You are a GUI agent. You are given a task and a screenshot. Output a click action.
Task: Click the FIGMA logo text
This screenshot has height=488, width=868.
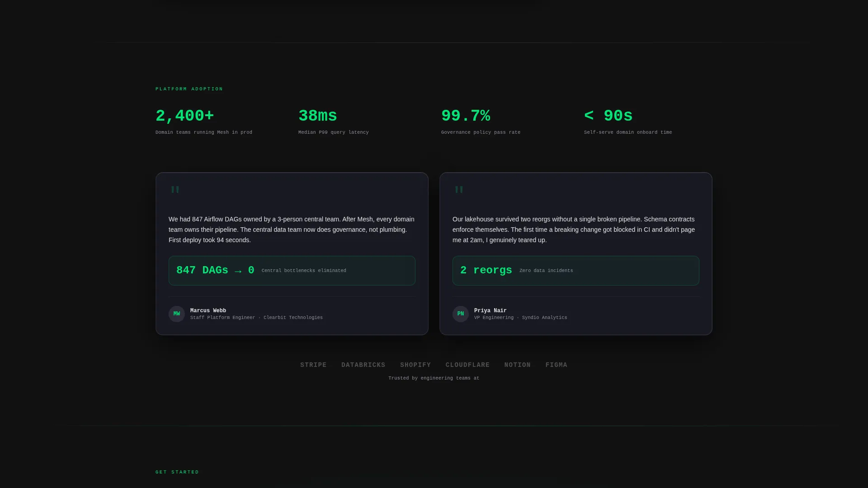point(557,365)
